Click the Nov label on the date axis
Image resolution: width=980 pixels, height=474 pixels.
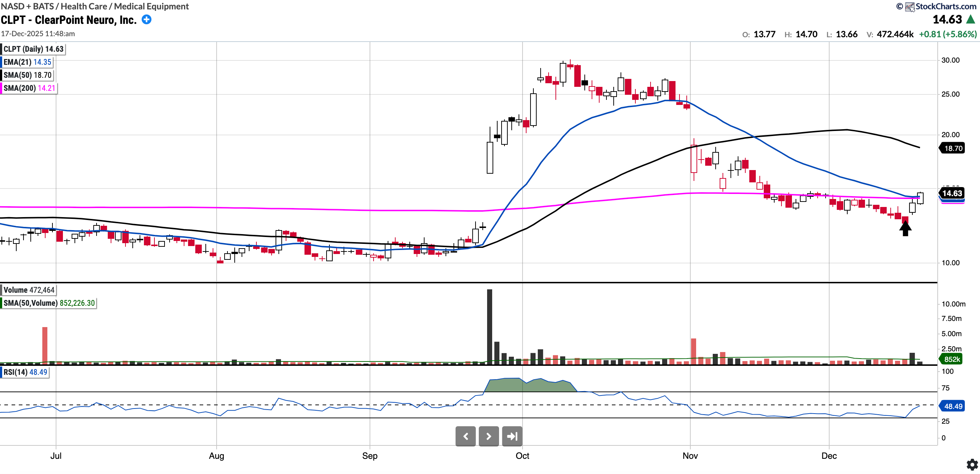coord(690,456)
